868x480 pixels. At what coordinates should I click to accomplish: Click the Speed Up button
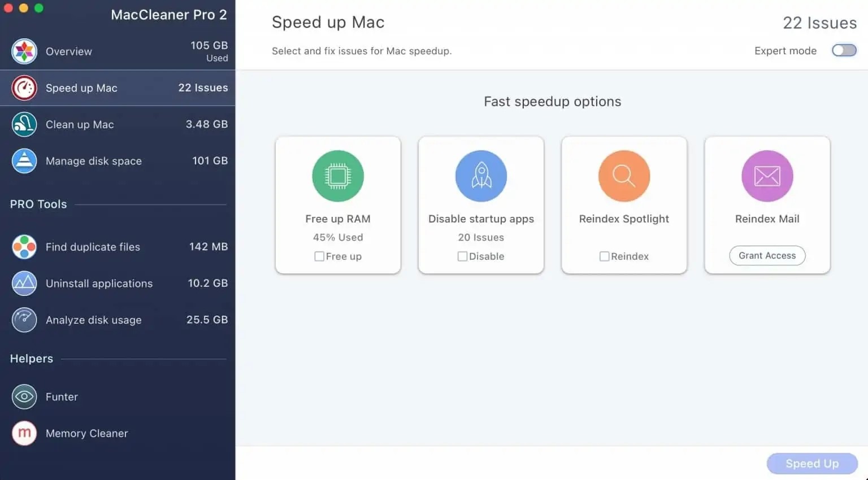point(812,464)
